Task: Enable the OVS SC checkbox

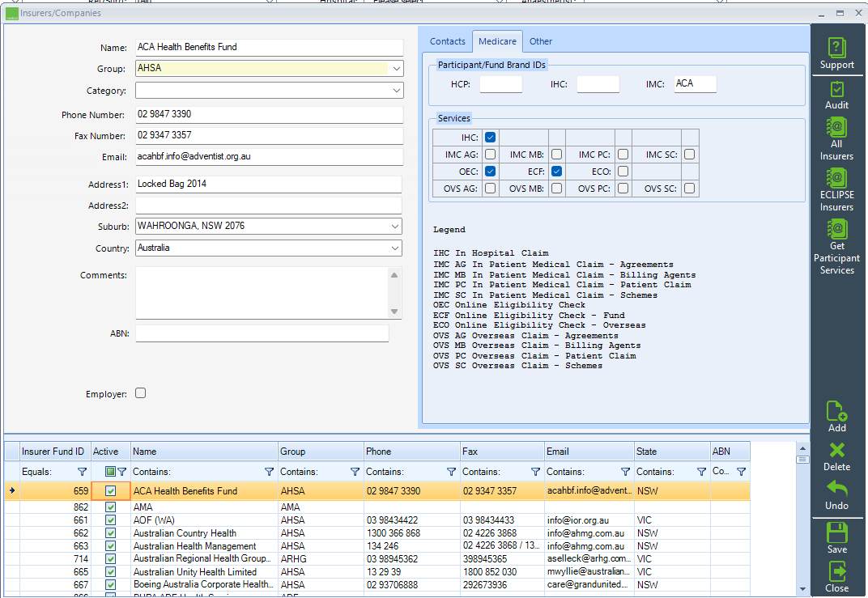Action: click(x=690, y=189)
